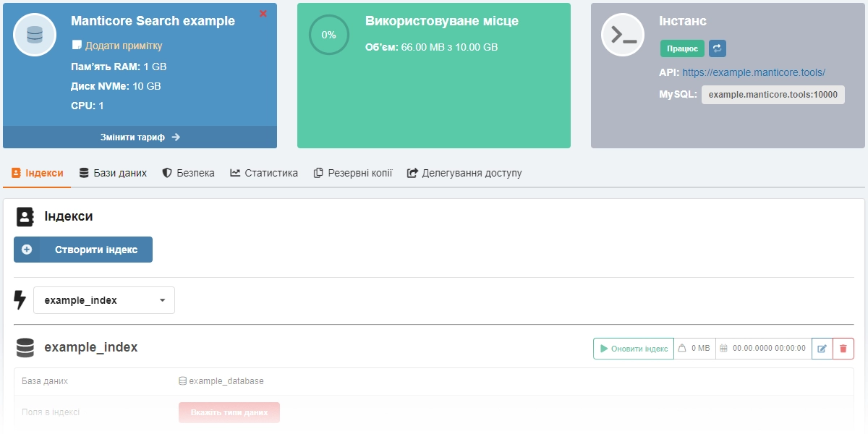This screenshot has width=868, height=434.
Task: Expand the index selection combo box arrow
Action: (164, 299)
